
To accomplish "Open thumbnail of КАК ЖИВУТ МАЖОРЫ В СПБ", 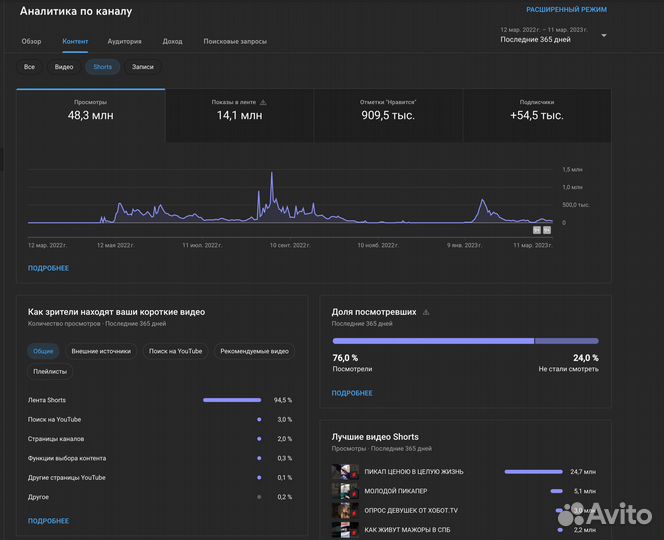I will (x=345, y=529).
